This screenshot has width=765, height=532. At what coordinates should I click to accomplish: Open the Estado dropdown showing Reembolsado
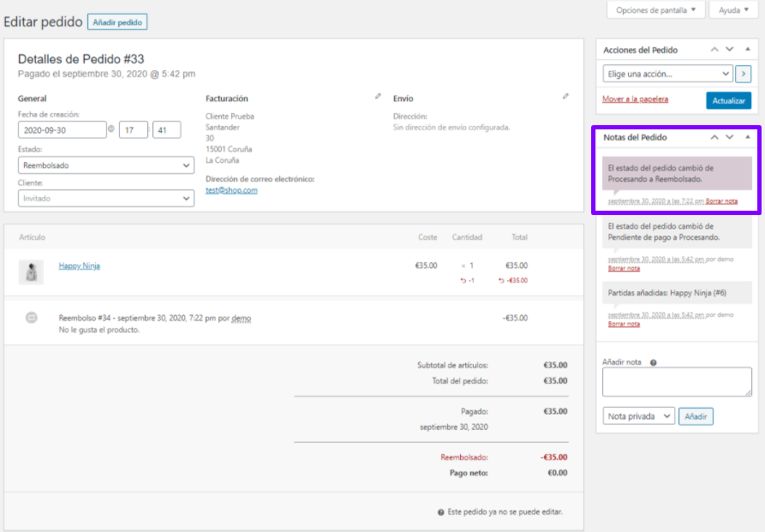pyautogui.click(x=106, y=165)
